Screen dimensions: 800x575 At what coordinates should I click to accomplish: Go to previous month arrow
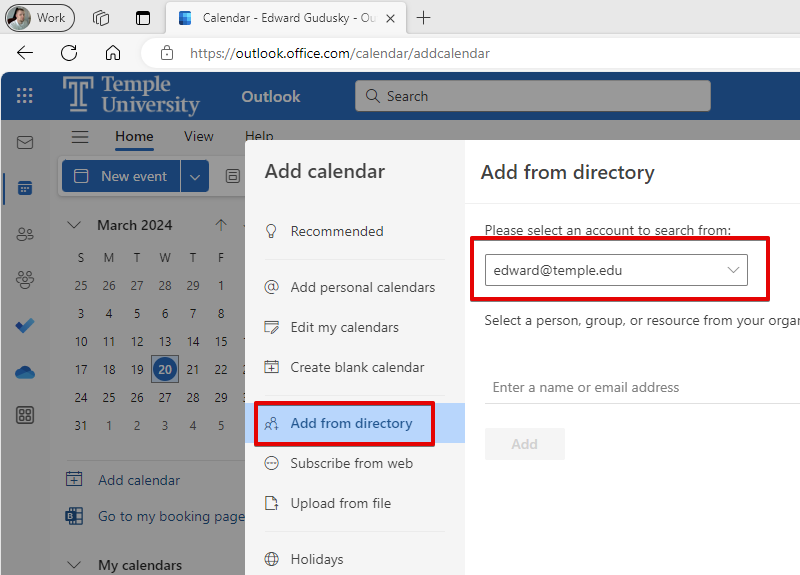[x=220, y=225]
